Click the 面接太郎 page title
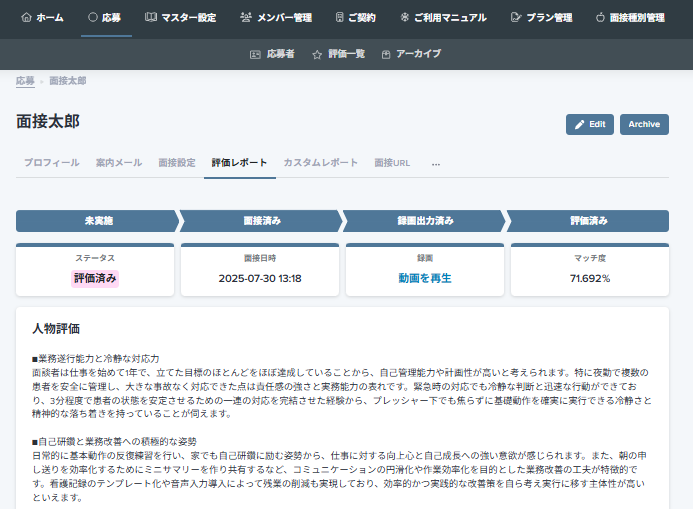Screen dimensions: 693x509 (48, 122)
